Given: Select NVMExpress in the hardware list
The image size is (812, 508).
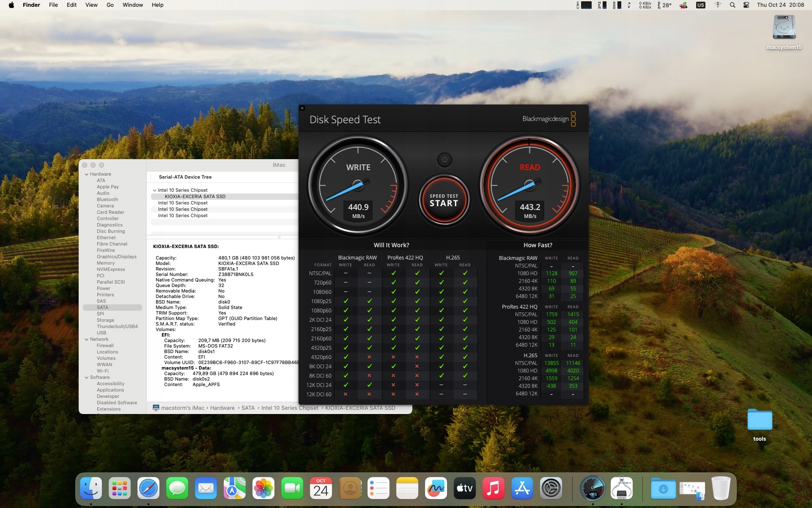Looking at the screenshot, I should 110,269.
